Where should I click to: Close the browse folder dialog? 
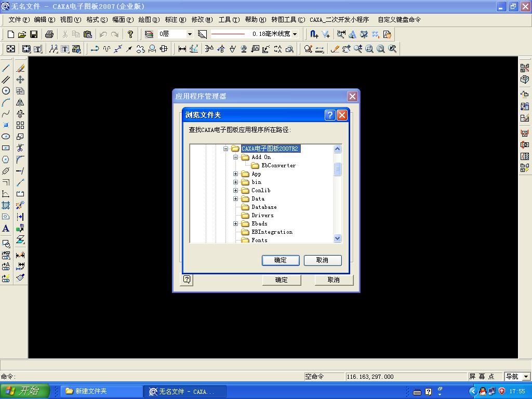point(342,115)
